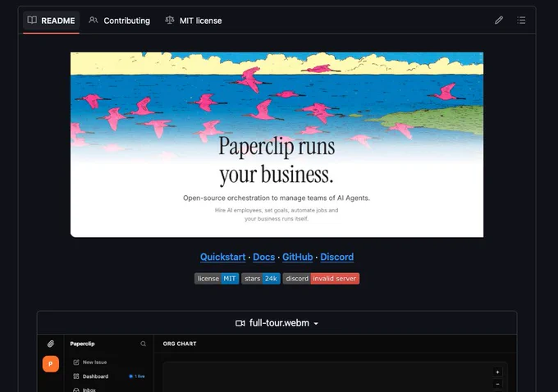Click the Dashboard grid icon
This screenshot has width=558, height=392.
click(x=76, y=376)
